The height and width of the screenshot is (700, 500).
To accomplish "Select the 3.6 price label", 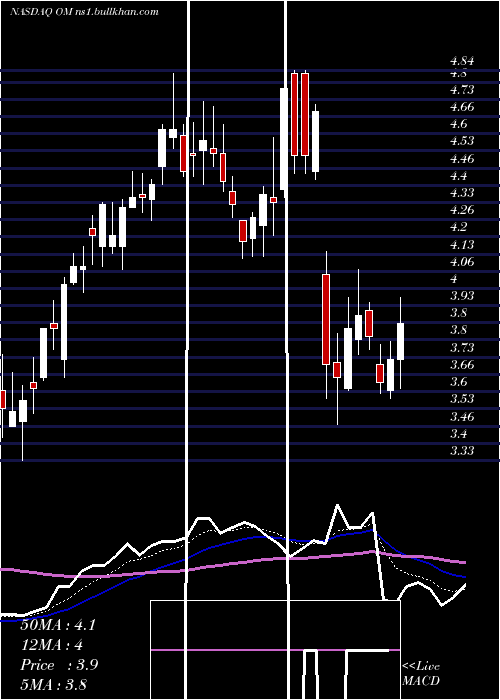I will [458, 382].
